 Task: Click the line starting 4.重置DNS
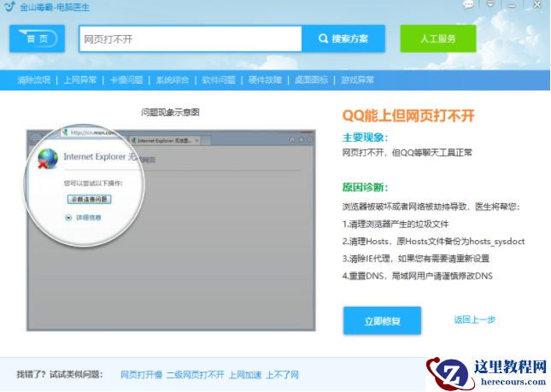tap(418, 276)
